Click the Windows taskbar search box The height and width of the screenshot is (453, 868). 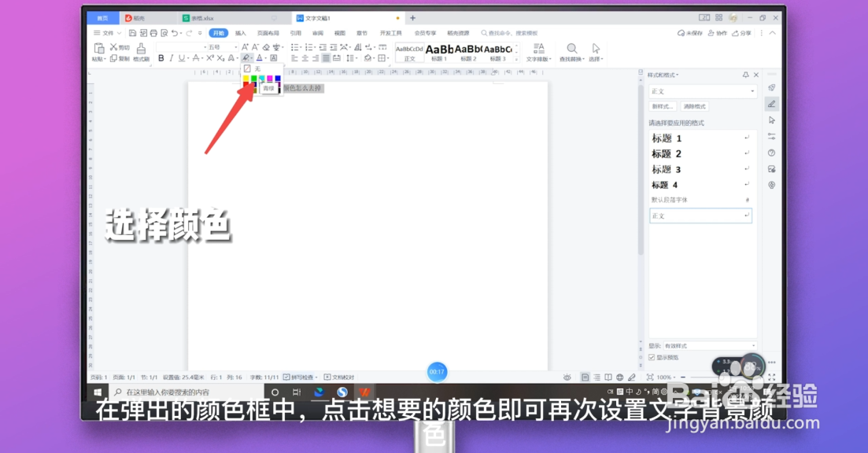[x=186, y=392]
